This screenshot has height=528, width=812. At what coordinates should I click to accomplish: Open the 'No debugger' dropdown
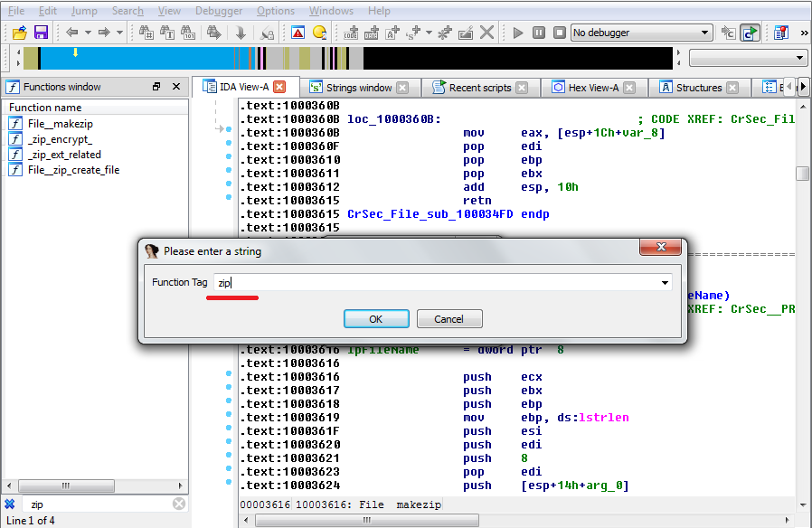point(642,33)
